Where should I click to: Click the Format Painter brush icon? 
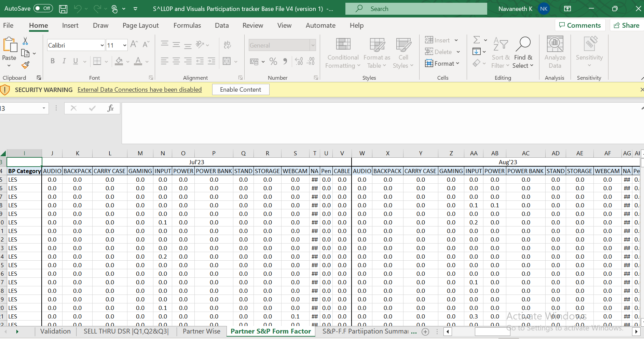(x=25, y=65)
